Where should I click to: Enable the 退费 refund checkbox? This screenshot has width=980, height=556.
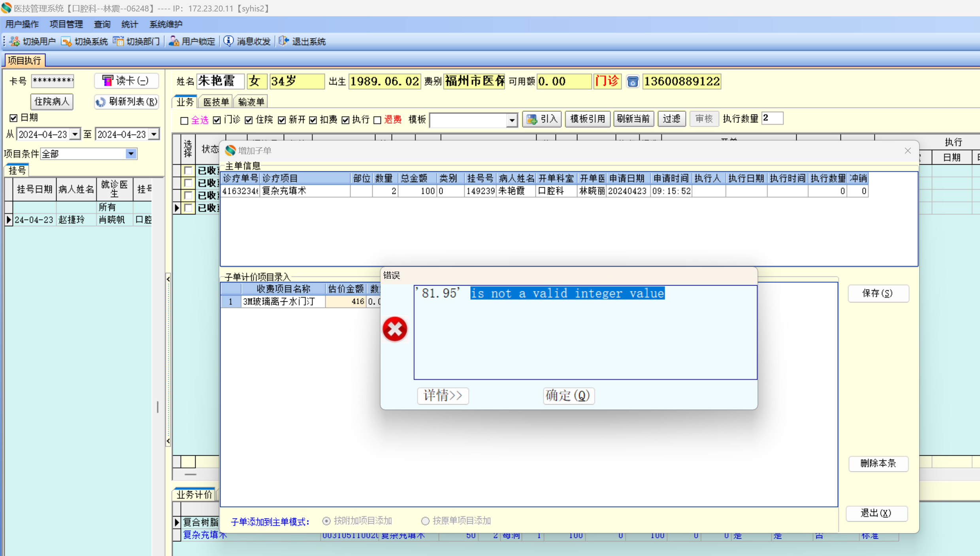(377, 120)
